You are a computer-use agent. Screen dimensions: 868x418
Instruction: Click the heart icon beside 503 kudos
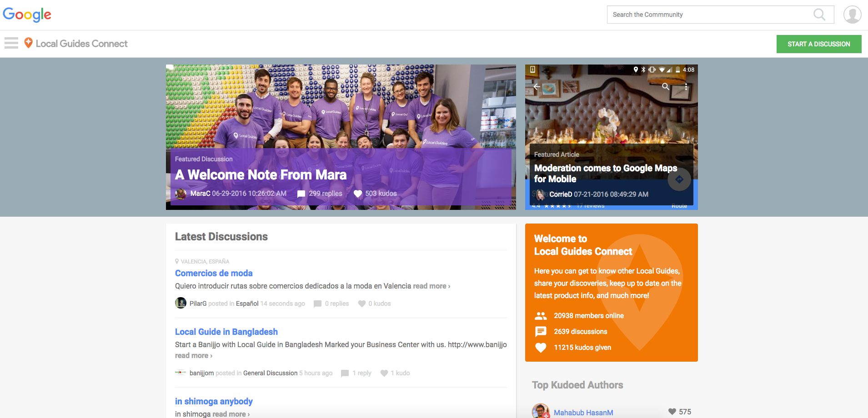point(358,194)
